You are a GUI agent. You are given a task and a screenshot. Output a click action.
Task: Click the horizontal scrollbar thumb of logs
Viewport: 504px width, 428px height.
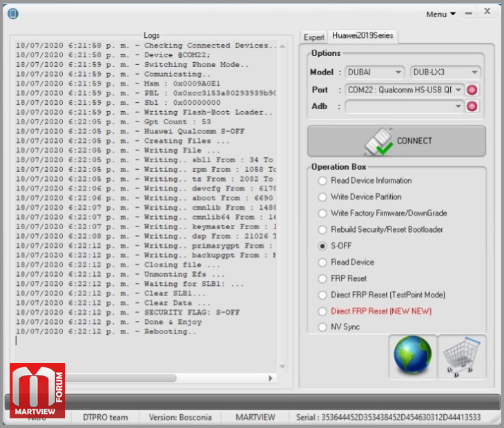(x=121, y=378)
